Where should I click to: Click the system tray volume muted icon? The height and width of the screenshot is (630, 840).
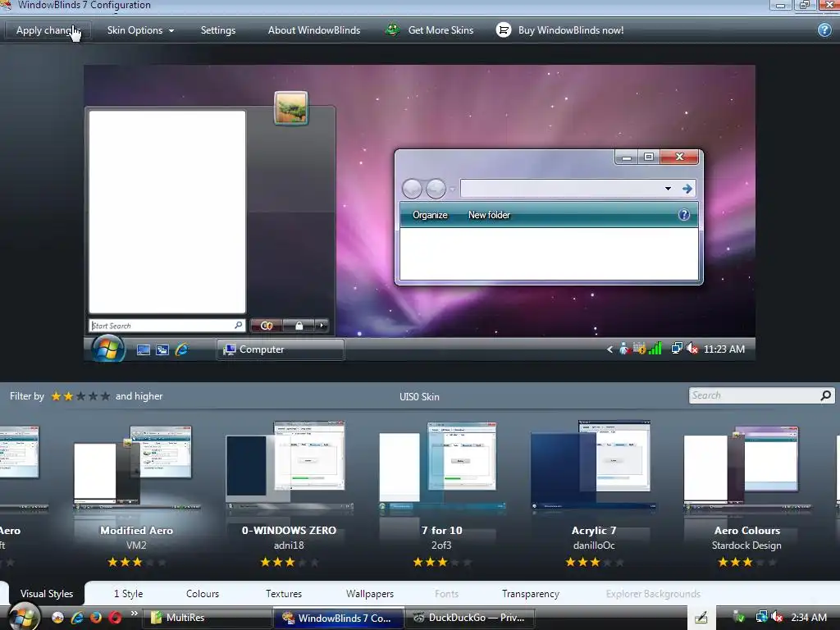click(x=778, y=617)
